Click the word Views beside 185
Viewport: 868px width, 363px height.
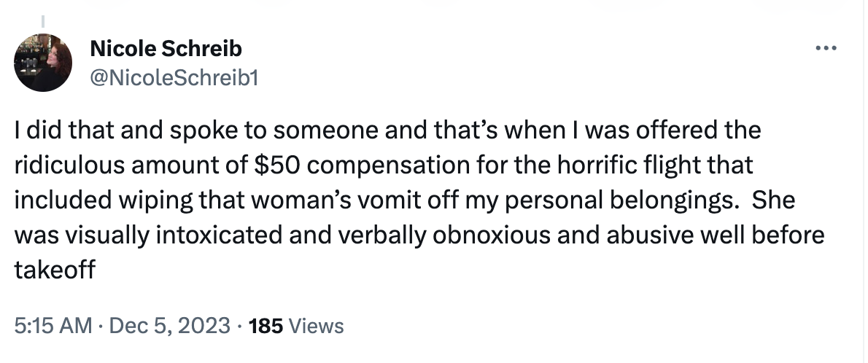316,326
